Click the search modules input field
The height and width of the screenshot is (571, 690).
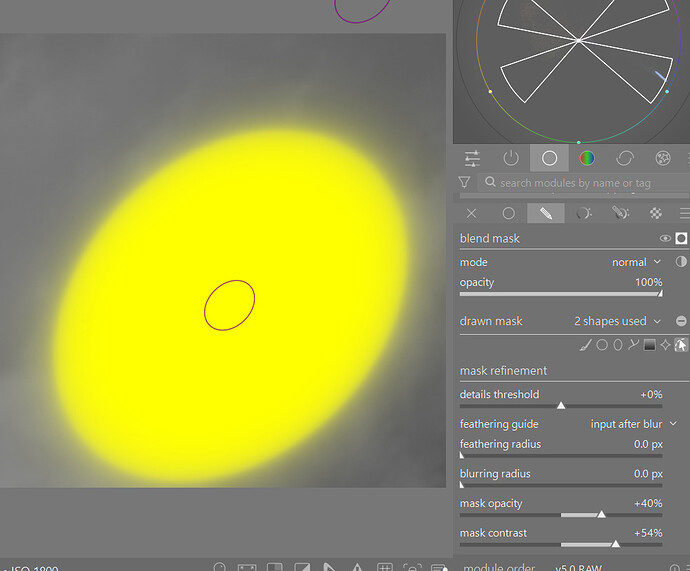tap(585, 183)
